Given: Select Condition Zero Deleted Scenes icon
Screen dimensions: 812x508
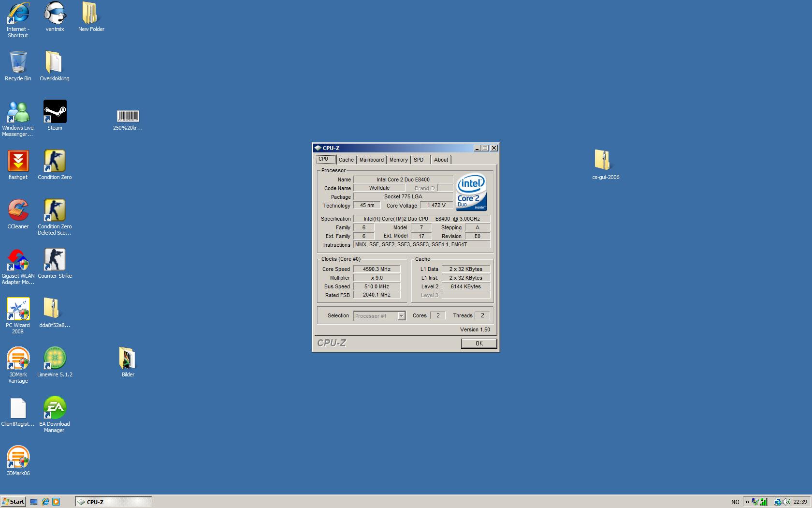Looking at the screenshot, I should [55, 217].
